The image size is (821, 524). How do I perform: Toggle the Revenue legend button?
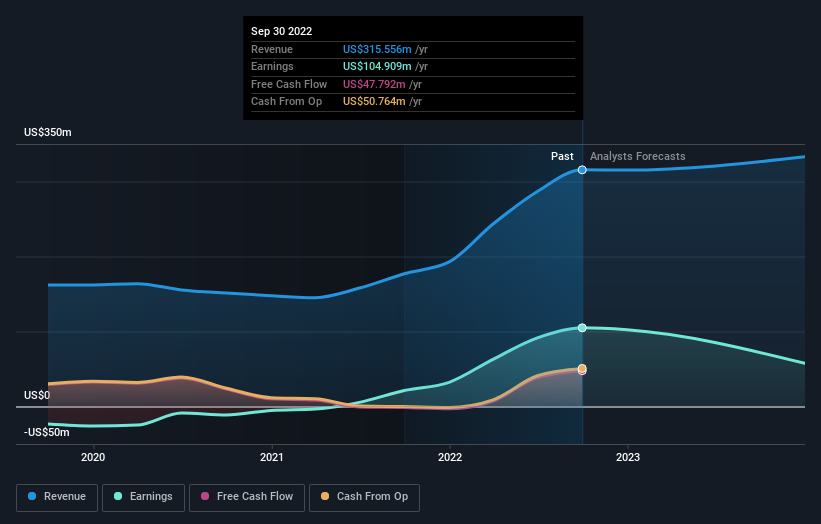[57, 497]
